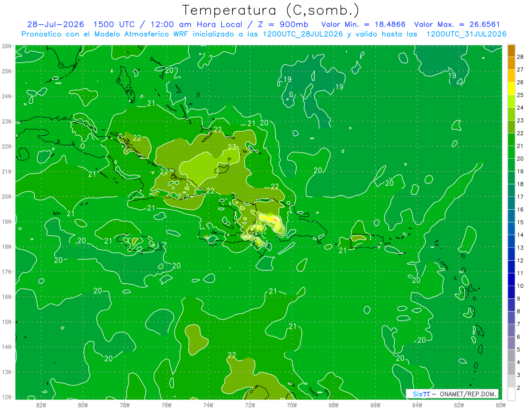Image resolution: width=532 pixels, height=411 pixels.
Task: Click legend value '10' on color scale
Action: click(520, 286)
